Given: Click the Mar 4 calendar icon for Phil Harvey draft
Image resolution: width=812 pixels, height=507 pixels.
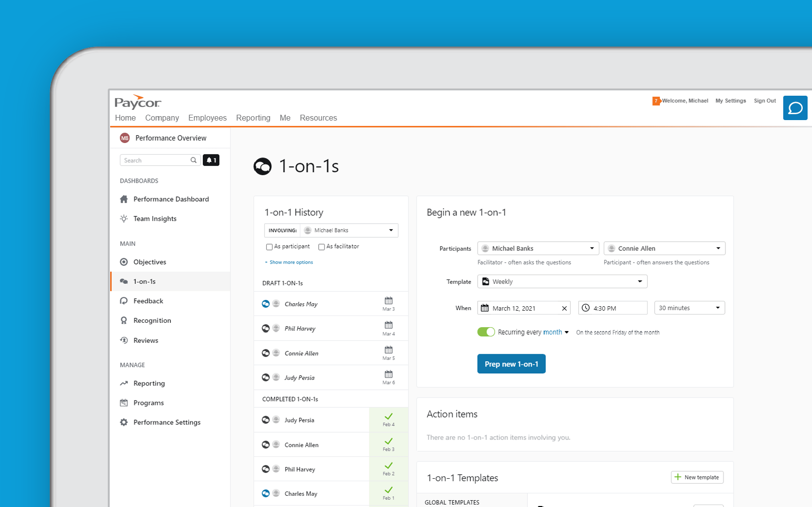Looking at the screenshot, I should (388, 325).
